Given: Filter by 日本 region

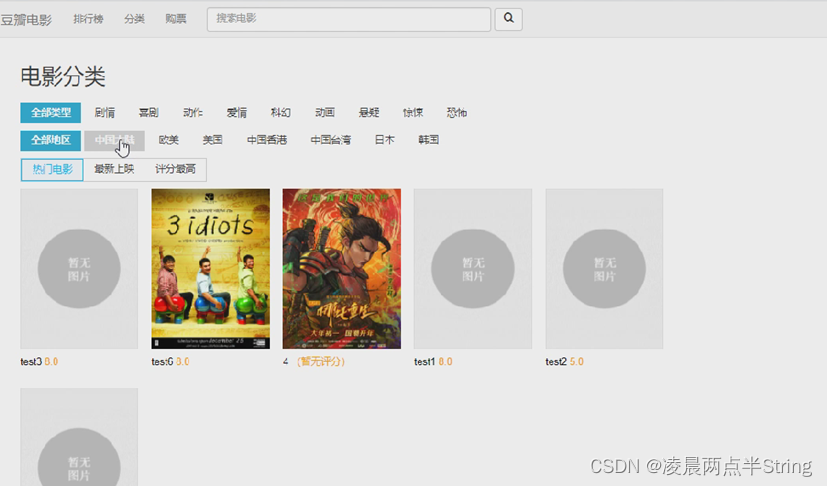Looking at the screenshot, I should click(x=384, y=140).
